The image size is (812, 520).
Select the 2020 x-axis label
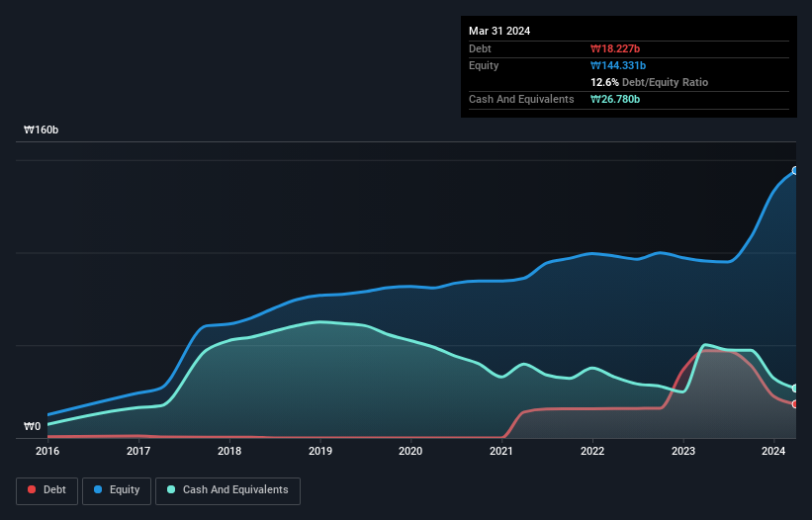click(x=410, y=451)
